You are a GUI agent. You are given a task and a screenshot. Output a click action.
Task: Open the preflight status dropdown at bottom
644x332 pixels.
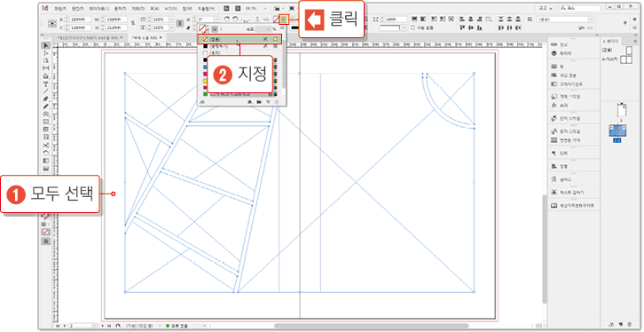click(204, 326)
